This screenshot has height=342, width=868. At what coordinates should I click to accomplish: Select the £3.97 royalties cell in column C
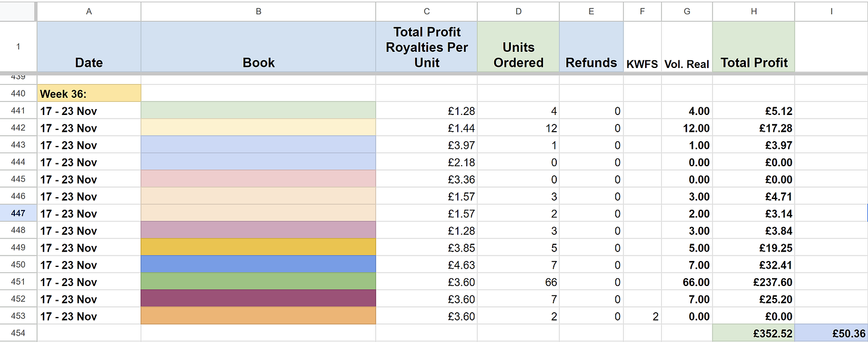pyautogui.click(x=426, y=145)
